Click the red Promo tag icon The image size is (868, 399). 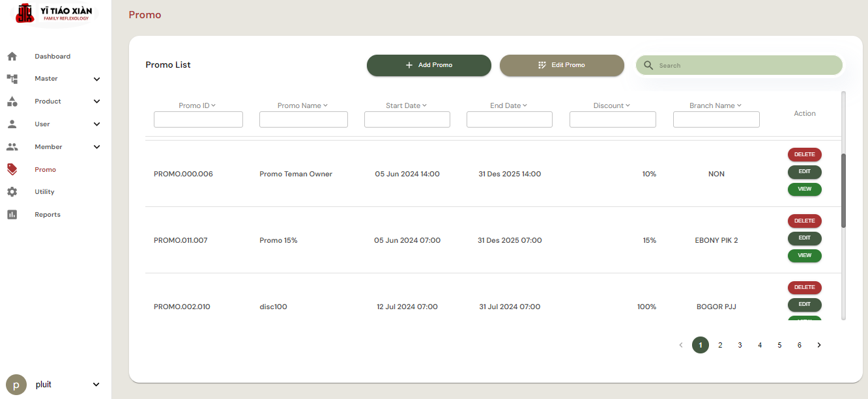click(x=12, y=169)
